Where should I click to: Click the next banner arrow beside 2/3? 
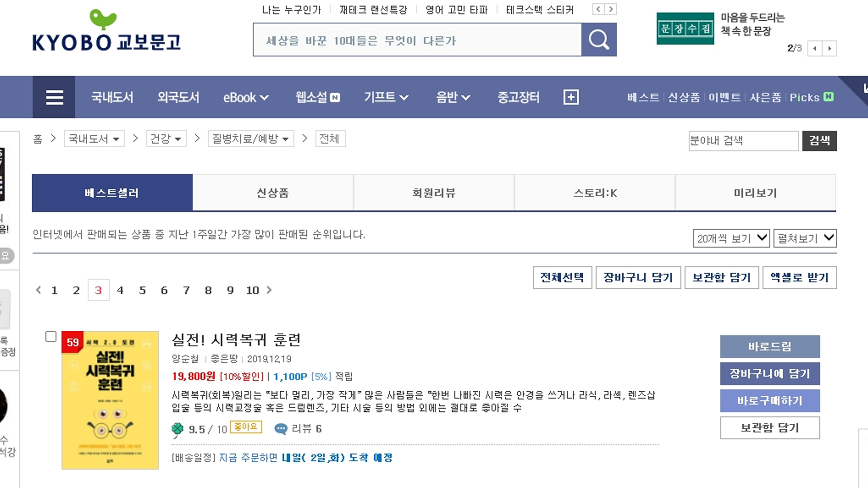point(830,48)
